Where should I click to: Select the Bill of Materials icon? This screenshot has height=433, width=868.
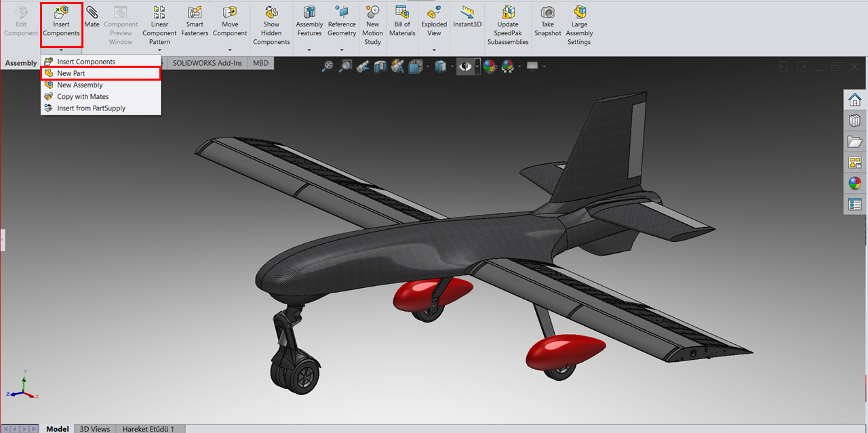[402, 22]
